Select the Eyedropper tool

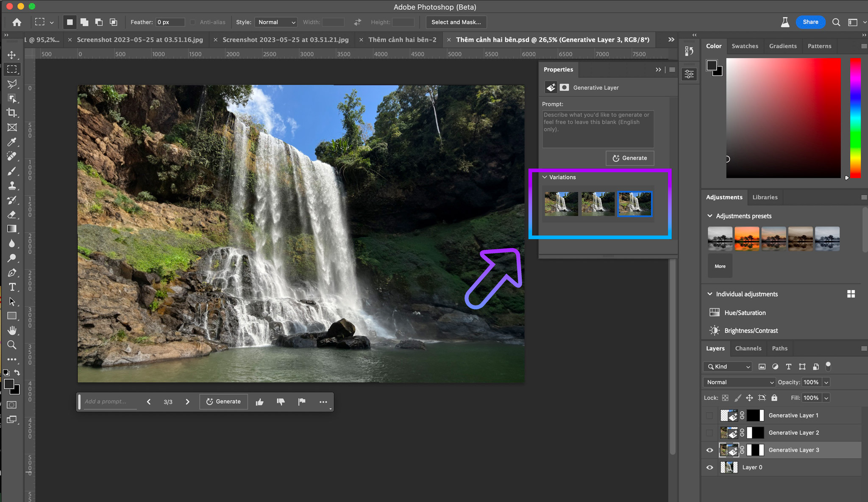pos(12,141)
